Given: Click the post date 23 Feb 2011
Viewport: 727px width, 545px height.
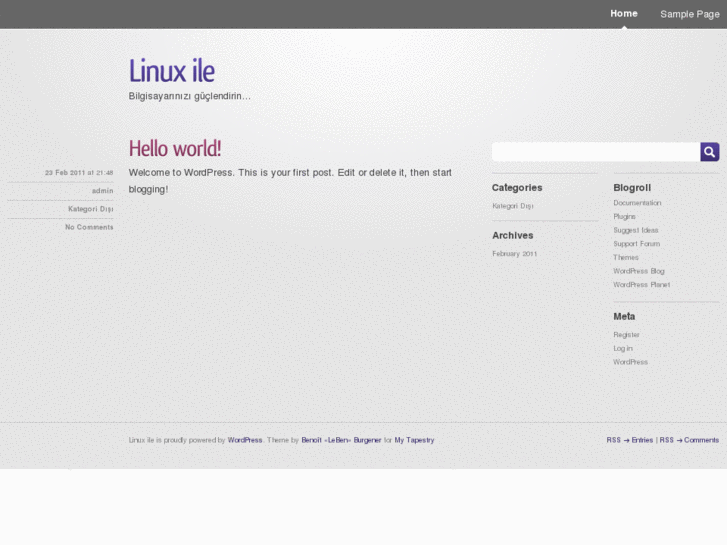Looking at the screenshot, I should point(79,173).
